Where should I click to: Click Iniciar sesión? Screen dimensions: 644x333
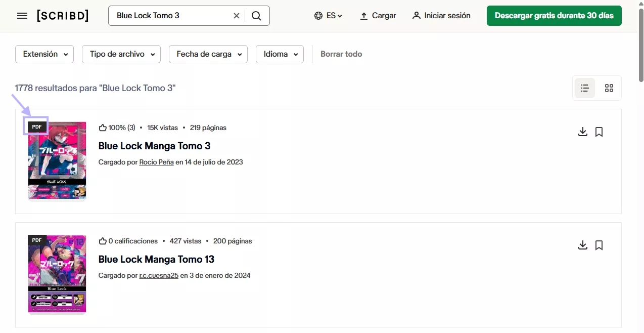(x=441, y=16)
